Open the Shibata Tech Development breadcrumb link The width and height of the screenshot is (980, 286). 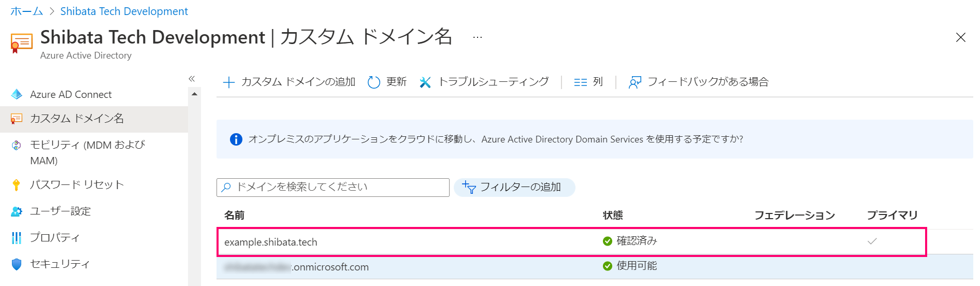pyautogui.click(x=124, y=11)
